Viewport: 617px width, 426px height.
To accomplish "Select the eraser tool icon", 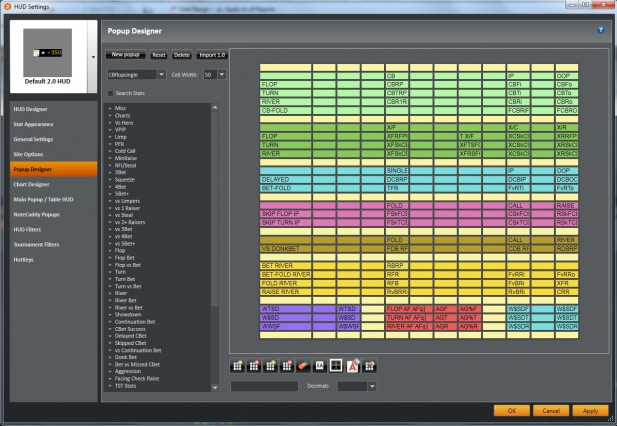I will (303, 366).
